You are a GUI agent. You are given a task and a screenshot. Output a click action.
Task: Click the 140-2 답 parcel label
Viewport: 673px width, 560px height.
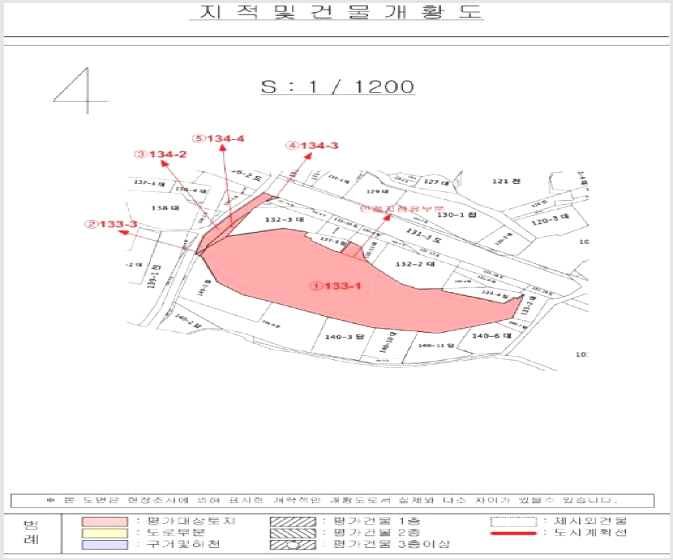(188, 321)
